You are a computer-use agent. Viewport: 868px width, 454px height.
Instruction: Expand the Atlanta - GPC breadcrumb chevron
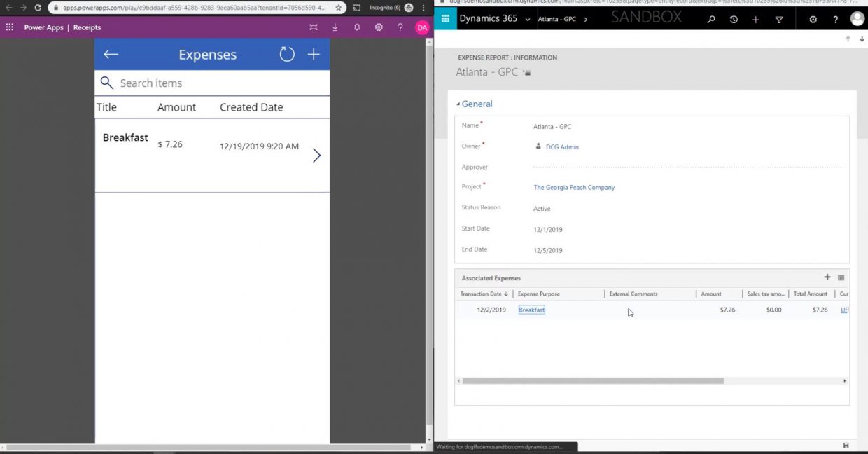pyautogui.click(x=586, y=20)
